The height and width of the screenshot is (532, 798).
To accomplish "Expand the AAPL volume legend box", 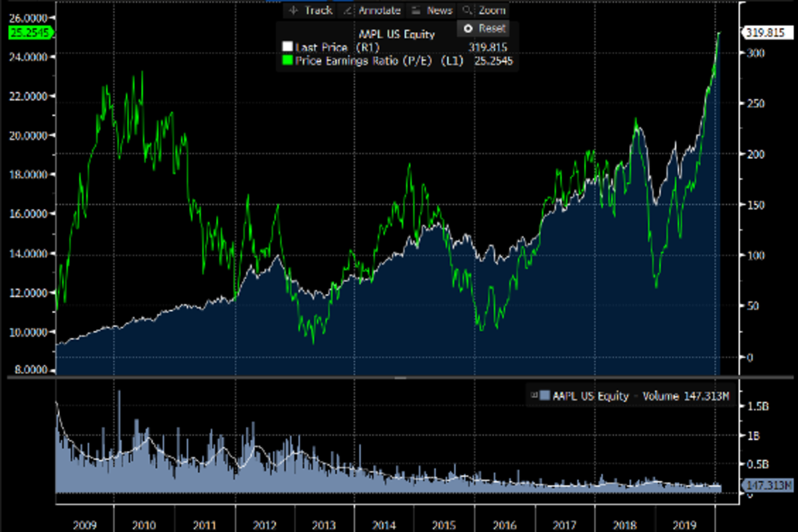I will tap(533, 396).
